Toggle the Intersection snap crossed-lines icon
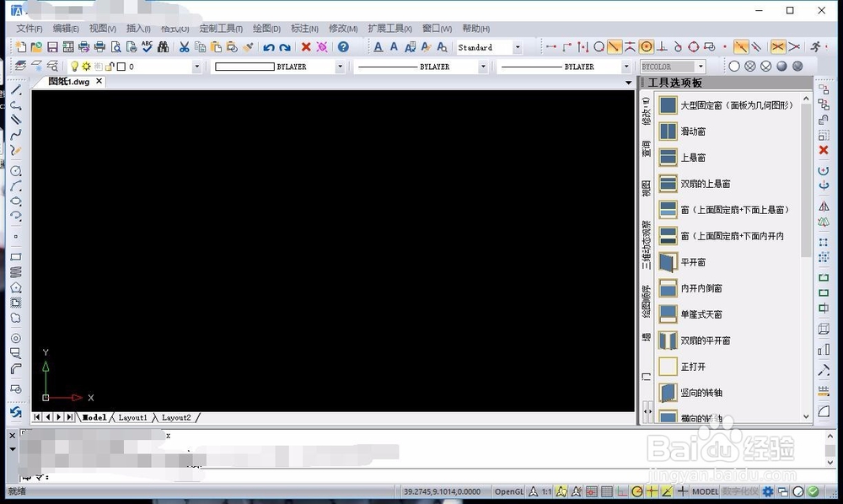This screenshot has width=843, height=504. (x=777, y=47)
